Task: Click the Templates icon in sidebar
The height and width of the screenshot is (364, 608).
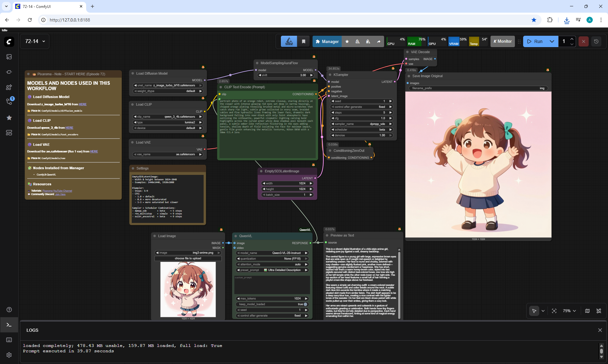Action: click(9, 133)
